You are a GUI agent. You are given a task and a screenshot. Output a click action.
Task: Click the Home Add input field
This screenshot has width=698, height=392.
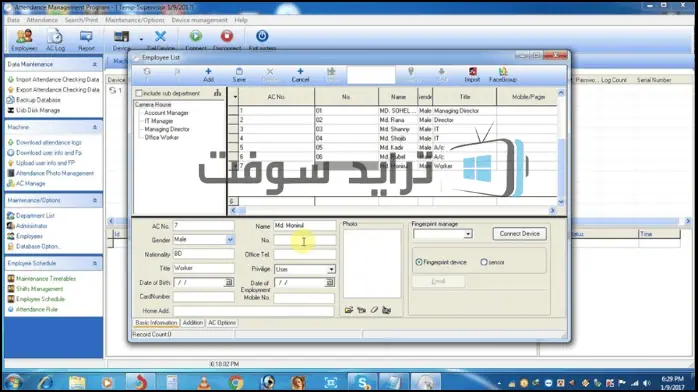[x=253, y=311]
